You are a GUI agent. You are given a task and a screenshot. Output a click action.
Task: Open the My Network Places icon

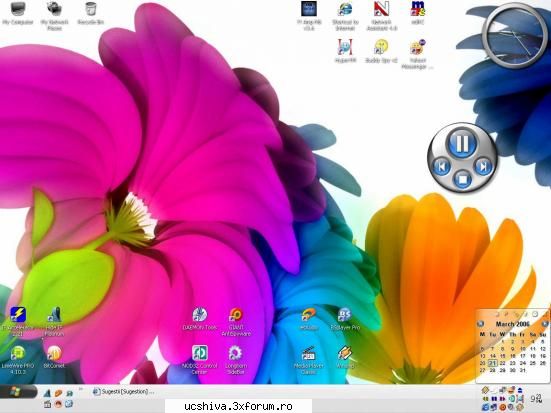pos(54,16)
